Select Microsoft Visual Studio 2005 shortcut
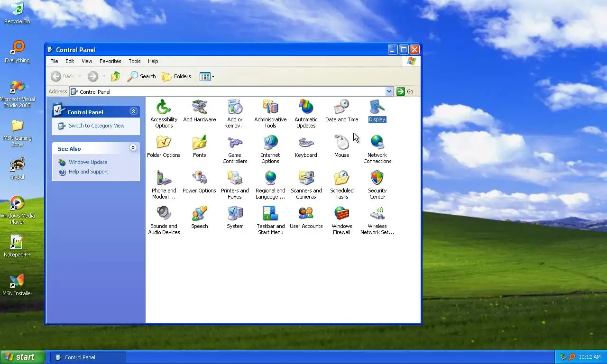Image resolution: width=607 pixels, height=364 pixels. [x=17, y=94]
